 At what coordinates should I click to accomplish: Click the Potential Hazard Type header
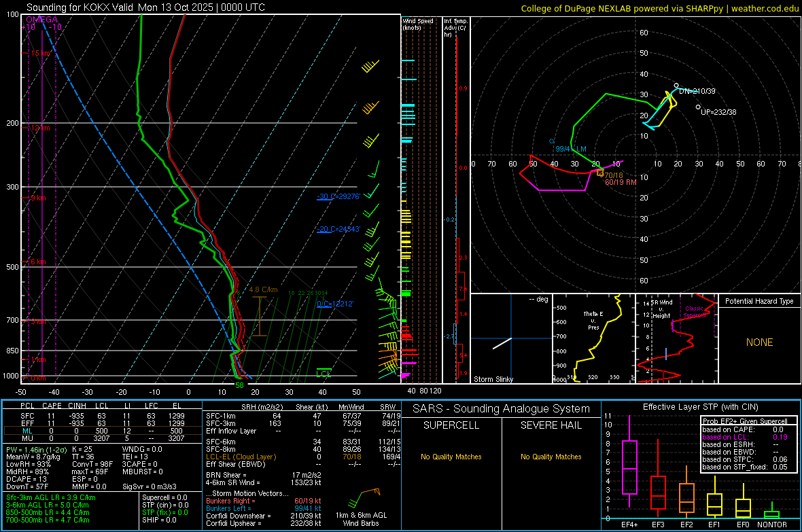point(759,301)
